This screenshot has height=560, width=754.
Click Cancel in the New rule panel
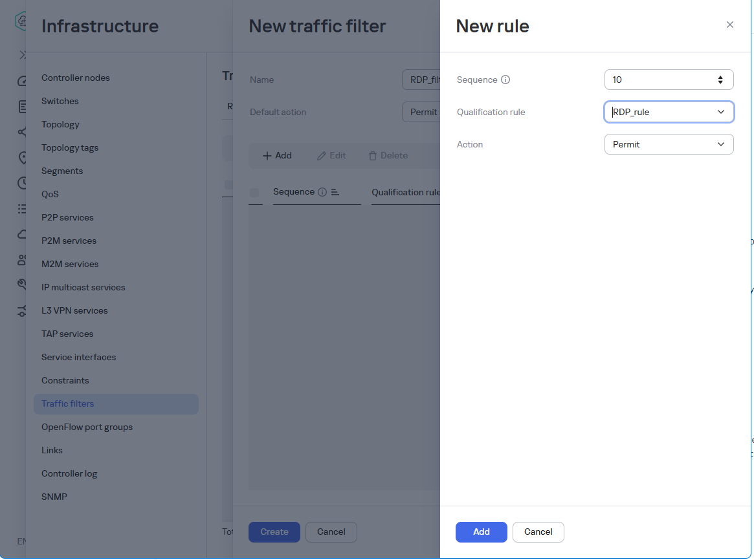pyautogui.click(x=538, y=532)
